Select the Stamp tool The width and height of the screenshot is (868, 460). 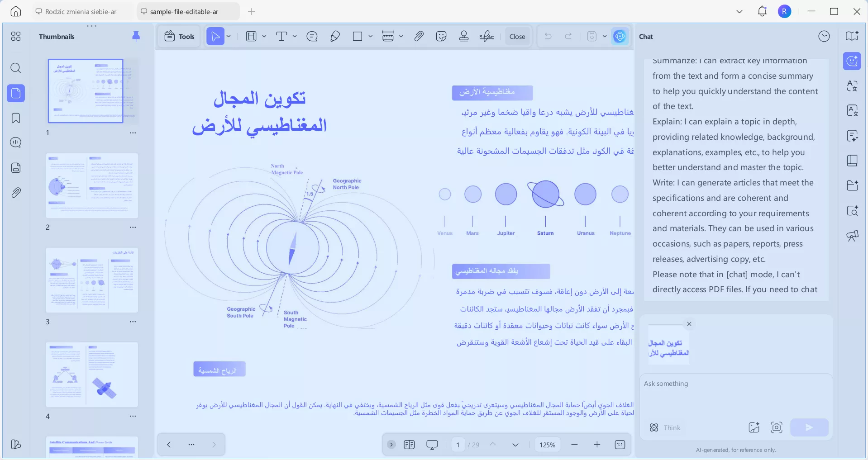click(464, 36)
